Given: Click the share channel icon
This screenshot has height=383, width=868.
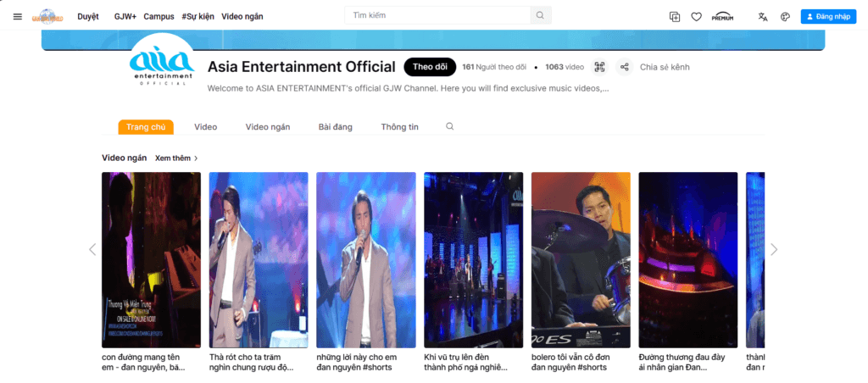Looking at the screenshot, I should 625,67.
